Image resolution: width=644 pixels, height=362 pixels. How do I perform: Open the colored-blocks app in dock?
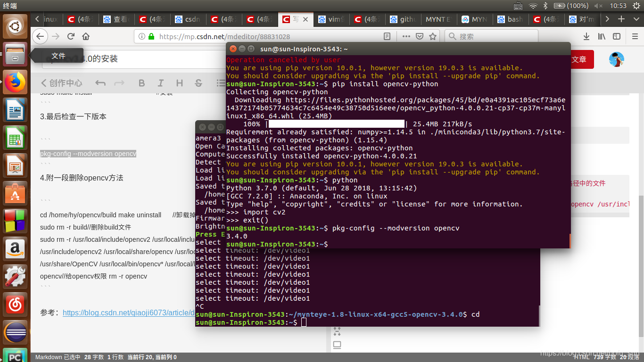coord(16,222)
